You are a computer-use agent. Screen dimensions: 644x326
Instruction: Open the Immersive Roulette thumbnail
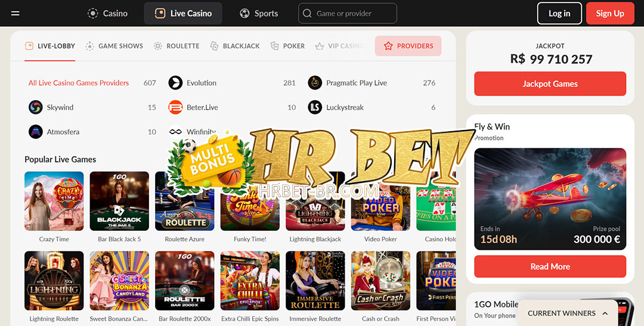pyautogui.click(x=315, y=281)
